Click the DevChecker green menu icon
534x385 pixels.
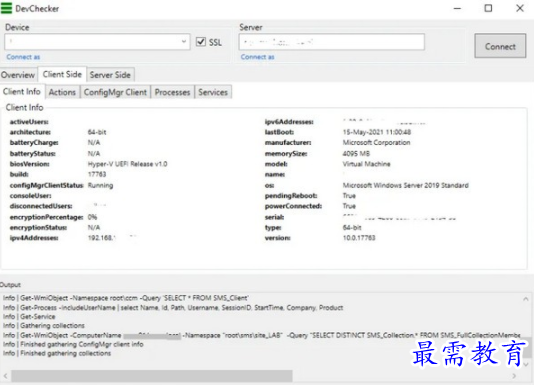[x=6, y=8]
